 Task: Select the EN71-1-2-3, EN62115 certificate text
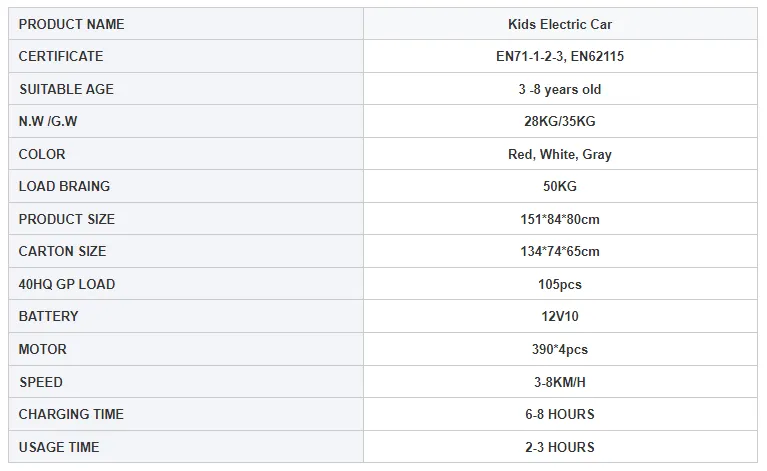point(559,57)
